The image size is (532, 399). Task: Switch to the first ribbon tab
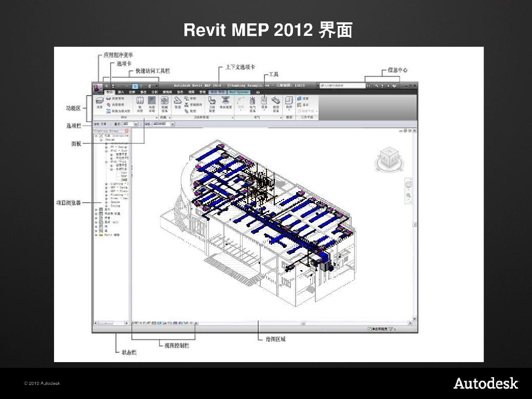pos(110,92)
